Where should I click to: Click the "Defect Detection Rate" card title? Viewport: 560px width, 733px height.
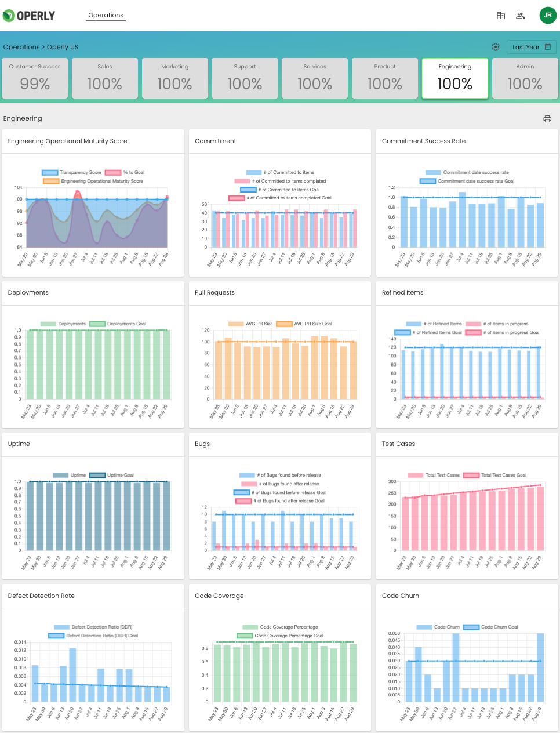tap(41, 596)
